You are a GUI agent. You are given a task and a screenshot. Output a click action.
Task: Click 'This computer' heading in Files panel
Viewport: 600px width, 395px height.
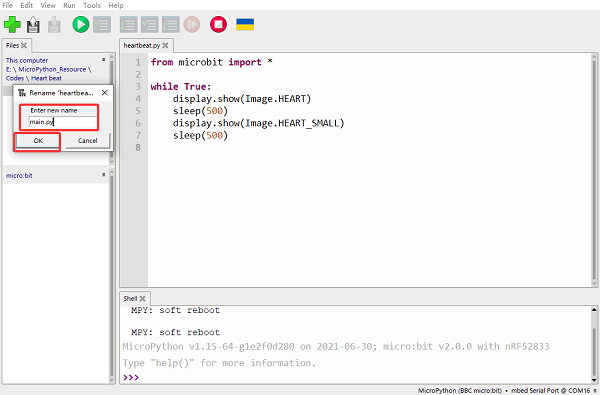coord(27,60)
